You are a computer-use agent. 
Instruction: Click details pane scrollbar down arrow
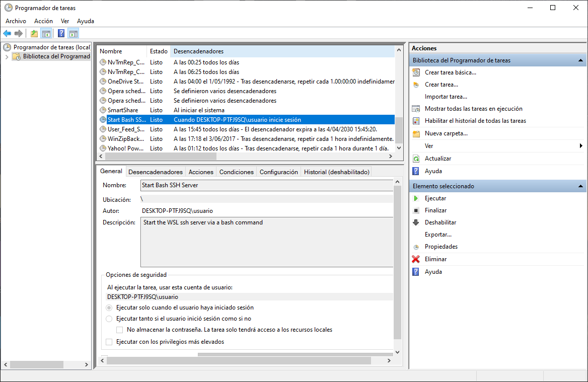(x=398, y=352)
